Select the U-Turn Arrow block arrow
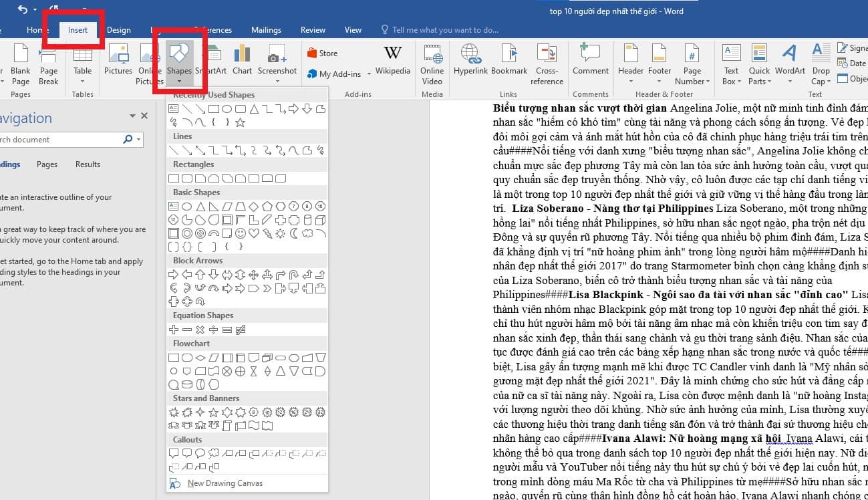 pyautogui.click(x=294, y=275)
